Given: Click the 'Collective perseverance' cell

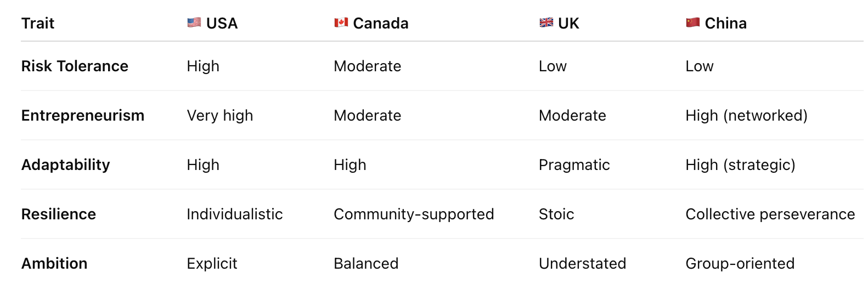Looking at the screenshot, I should click(x=770, y=214).
